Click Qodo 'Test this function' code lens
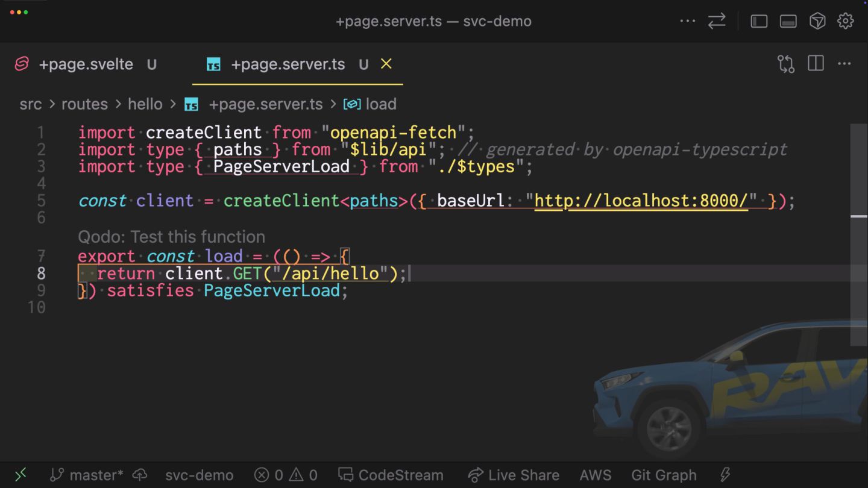The image size is (868, 488). point(171,237)
